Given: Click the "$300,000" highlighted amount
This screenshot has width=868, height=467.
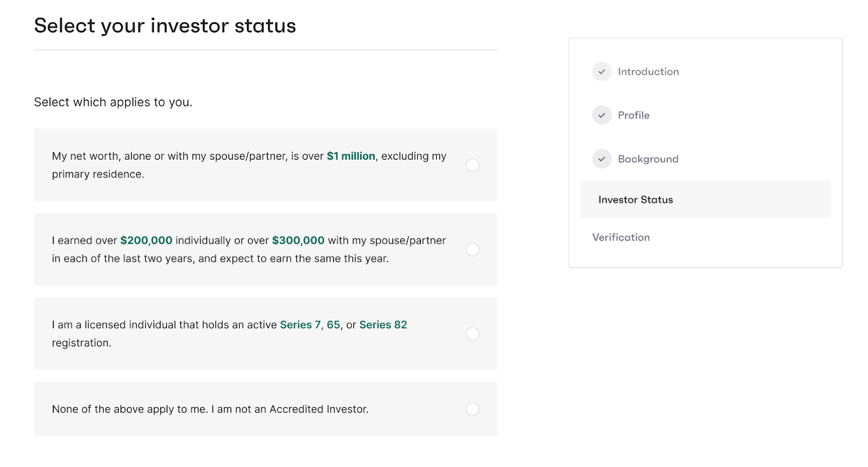Looking at the screenshot, I should [x=298, y=241].
